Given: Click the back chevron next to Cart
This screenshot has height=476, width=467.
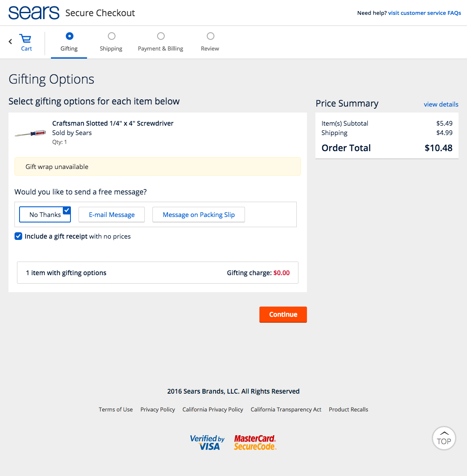Looking at the screenshot, I should (x=10, y=41).
